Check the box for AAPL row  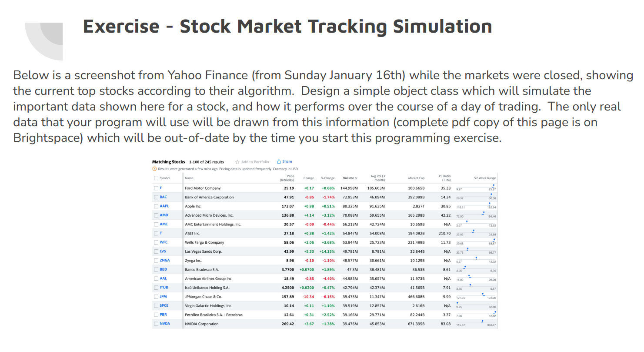point(156,206)
